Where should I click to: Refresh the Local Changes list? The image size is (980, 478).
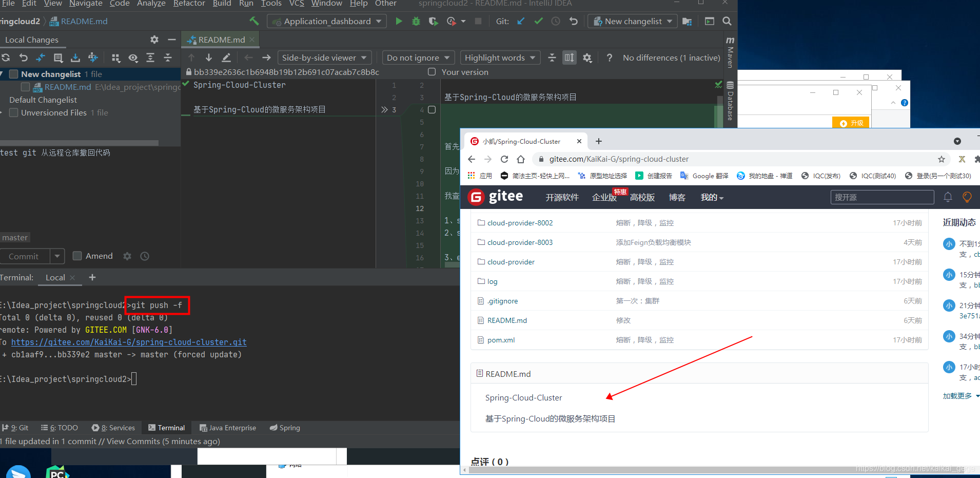[6, 58]
